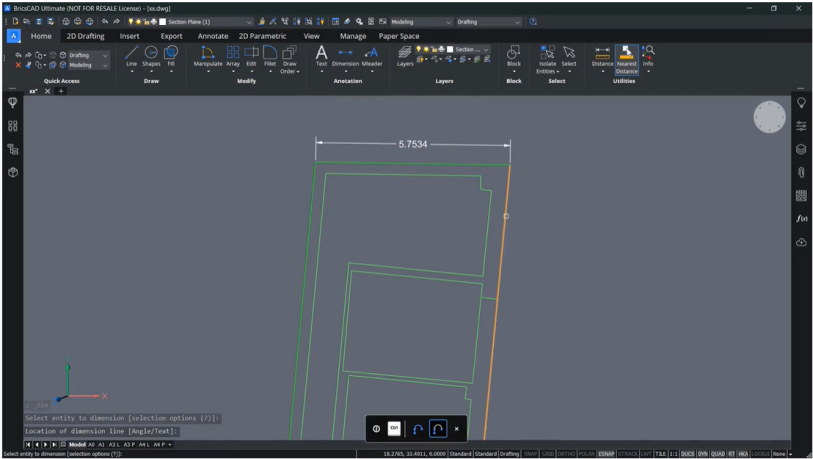Open the Tips lightbulb panel on left sidebar
Viewport: 813px width, 459px height.
(x=13, y=103)
